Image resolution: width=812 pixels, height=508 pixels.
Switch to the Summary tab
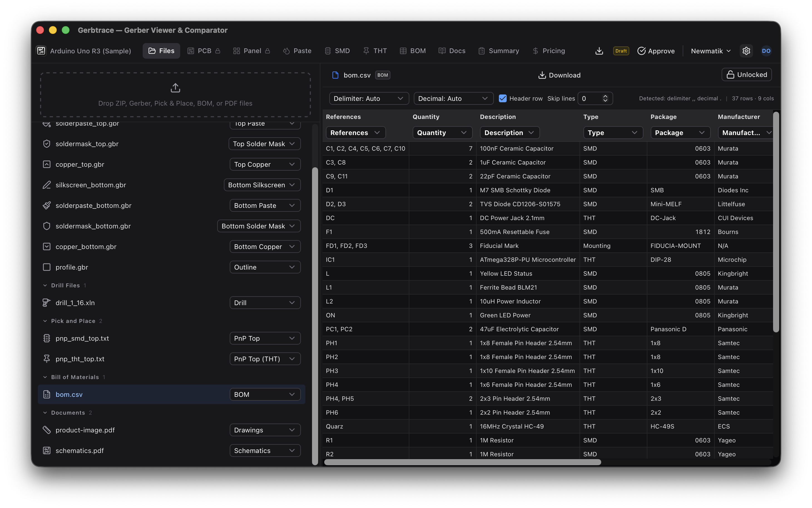(499, 51)
